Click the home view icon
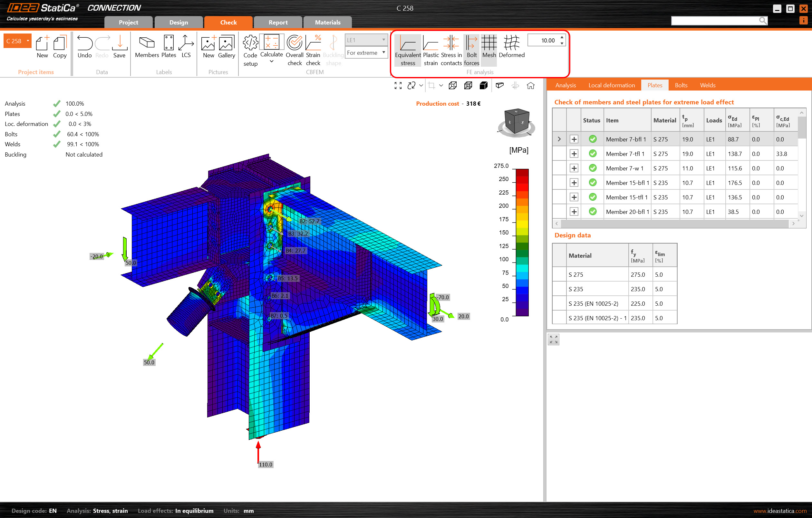This screenshot has height=518, width=812. coord(530,86)
